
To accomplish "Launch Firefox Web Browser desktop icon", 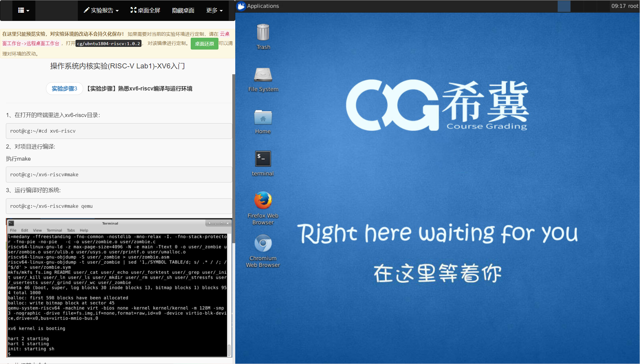I will click(x=263, y=208).
